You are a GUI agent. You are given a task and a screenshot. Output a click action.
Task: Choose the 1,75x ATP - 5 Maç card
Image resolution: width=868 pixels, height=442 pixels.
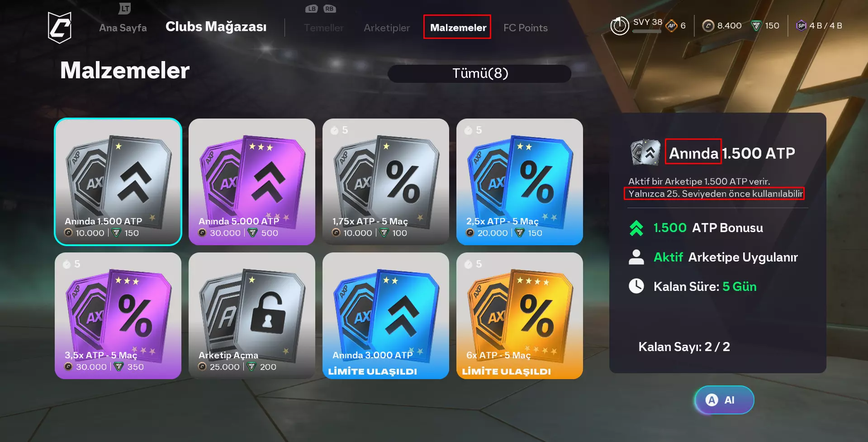pyautogui.click(x=386, y=182)
